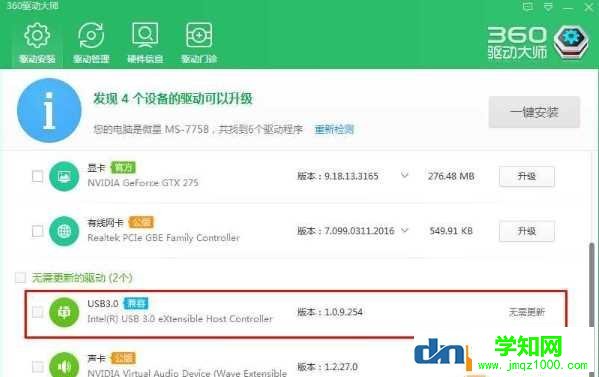Minimize the 360驱动大师 window

pos(568,8)
